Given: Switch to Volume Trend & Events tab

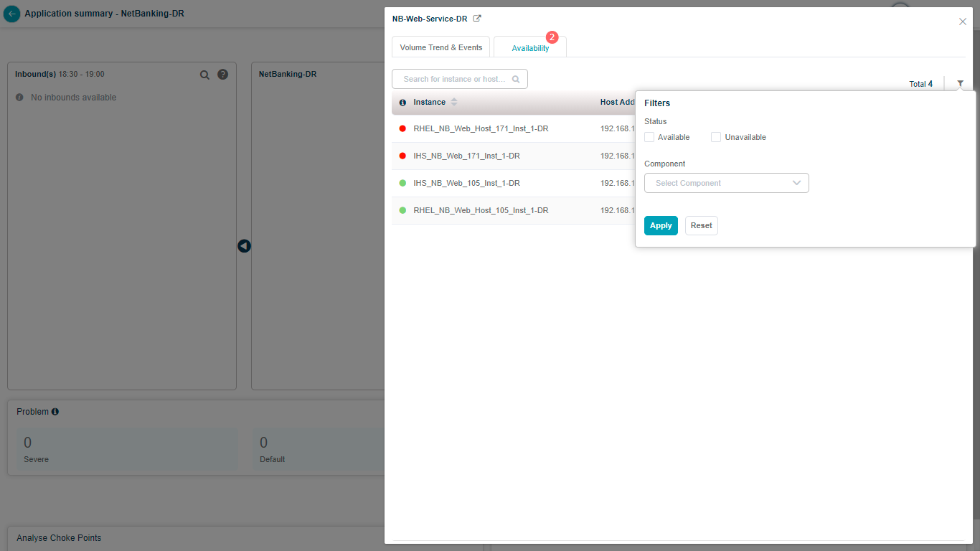Looking at the screenshot, I should click(x=440, y=47).
